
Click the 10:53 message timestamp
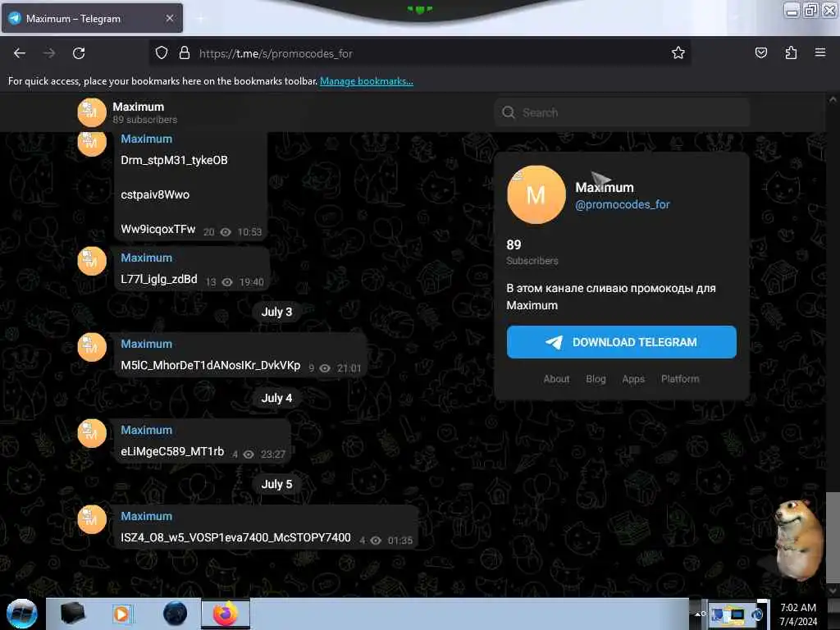249,232
